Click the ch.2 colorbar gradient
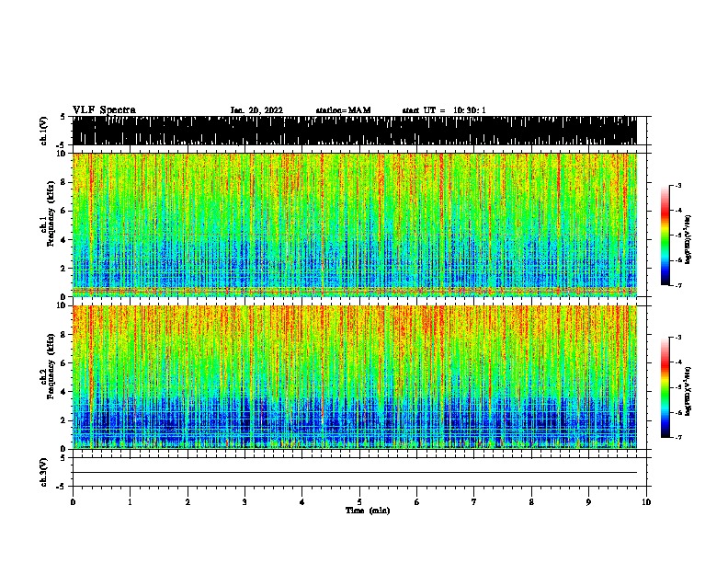The image size is (728, 563). [665, 387]
